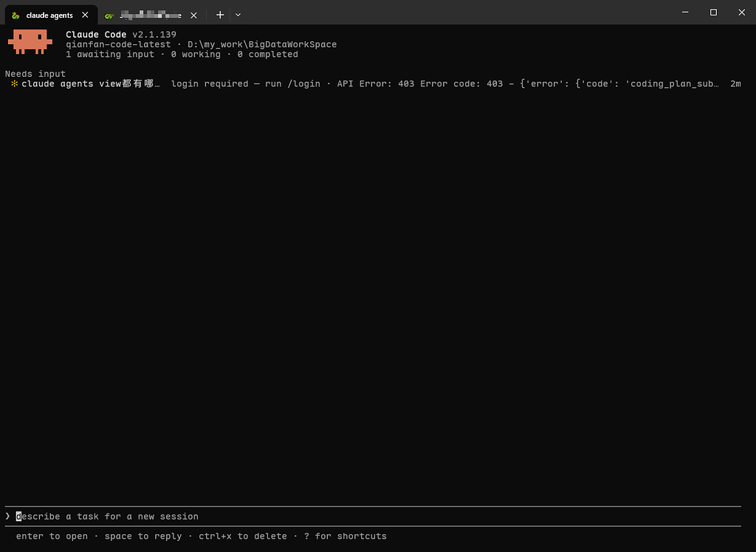Close the terminal window
The height and width of the screenshot is (552, 756).
coord(741,12)
